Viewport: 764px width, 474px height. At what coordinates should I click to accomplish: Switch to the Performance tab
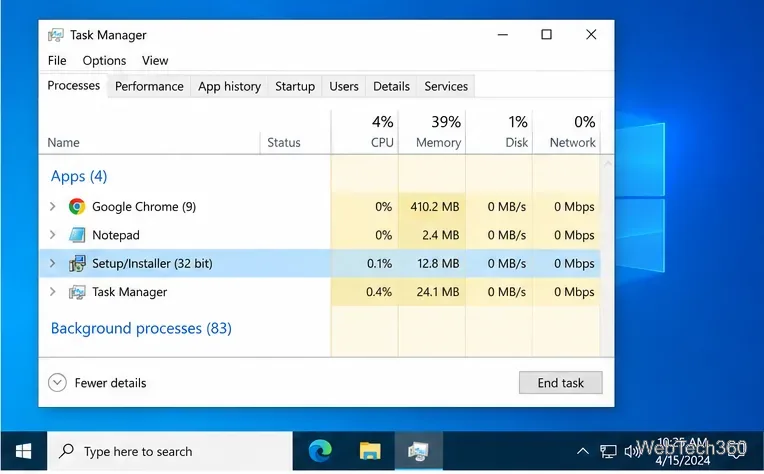click(x=149, y=86)
